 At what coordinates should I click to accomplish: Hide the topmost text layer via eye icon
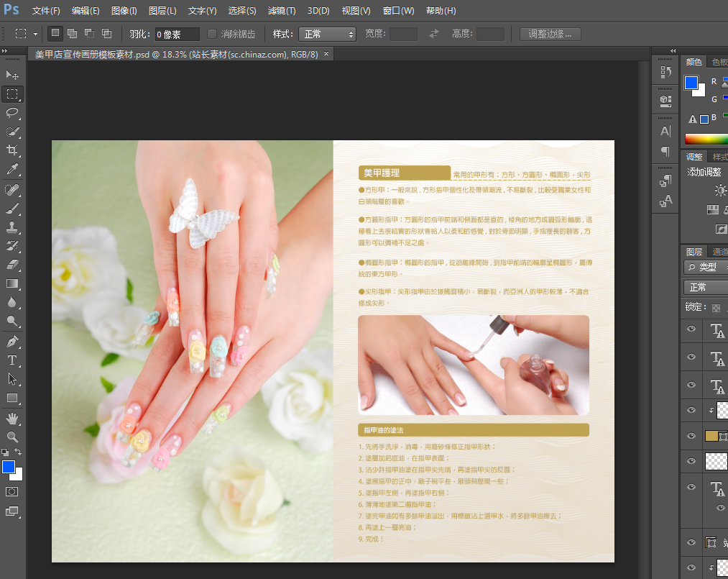coord(691,329)
